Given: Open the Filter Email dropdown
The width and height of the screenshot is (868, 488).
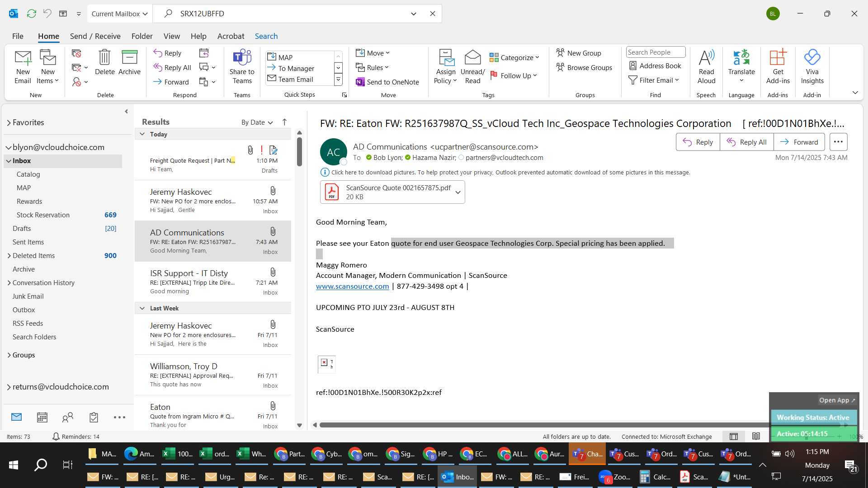Looking at the screenshot, I should [654, 80].
